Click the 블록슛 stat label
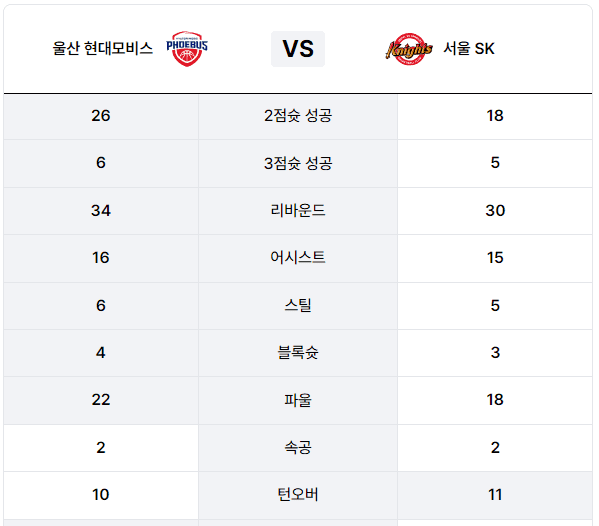Viewport: 599px width, 526px height. (298, 352)
